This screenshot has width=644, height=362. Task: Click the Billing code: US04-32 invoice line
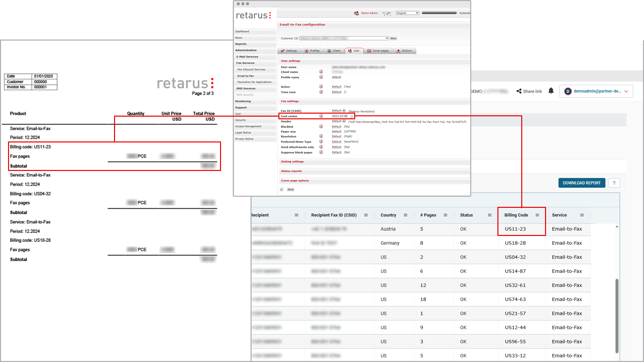tap(30, 194)
